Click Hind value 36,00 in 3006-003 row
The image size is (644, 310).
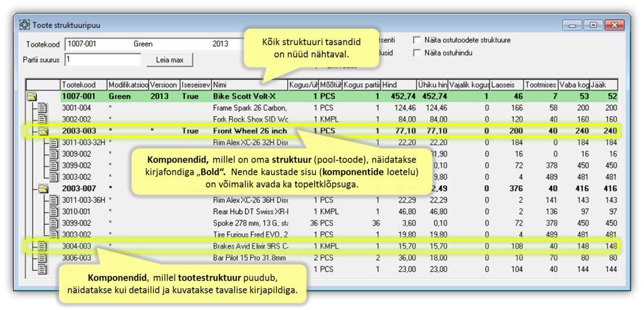407,258
